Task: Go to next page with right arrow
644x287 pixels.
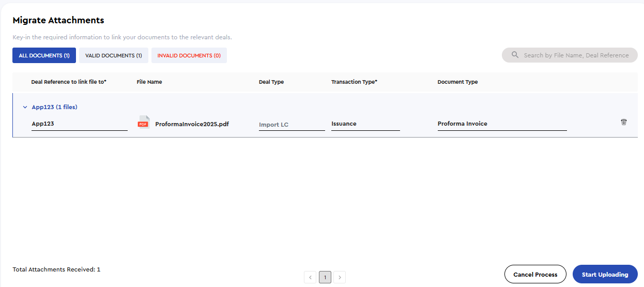Action: click(x=340, y=277)
